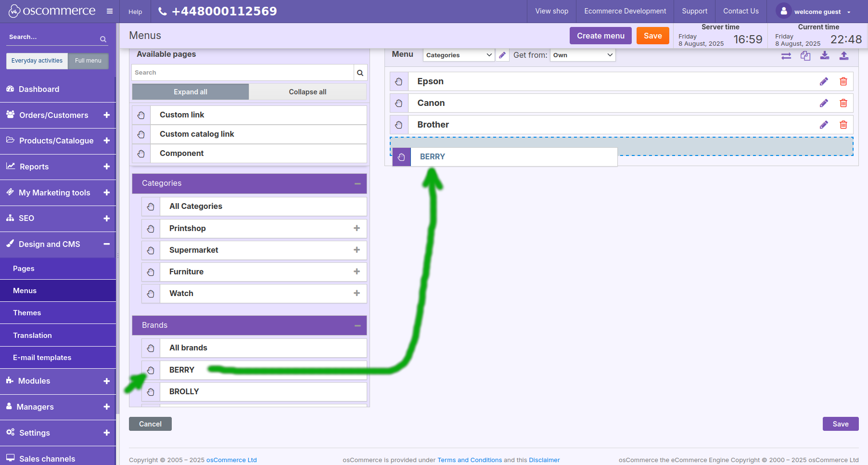Open Terms and Conditions link

point(470,460)
